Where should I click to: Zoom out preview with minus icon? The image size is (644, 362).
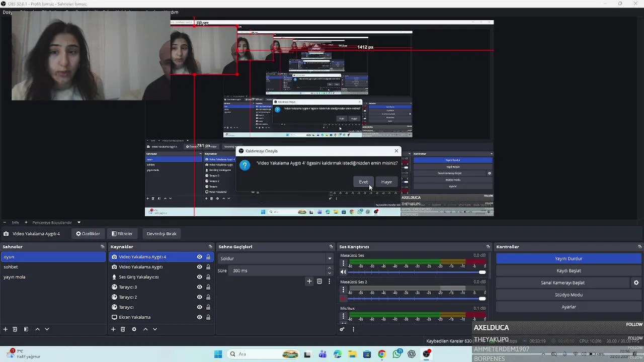[5, 222]
